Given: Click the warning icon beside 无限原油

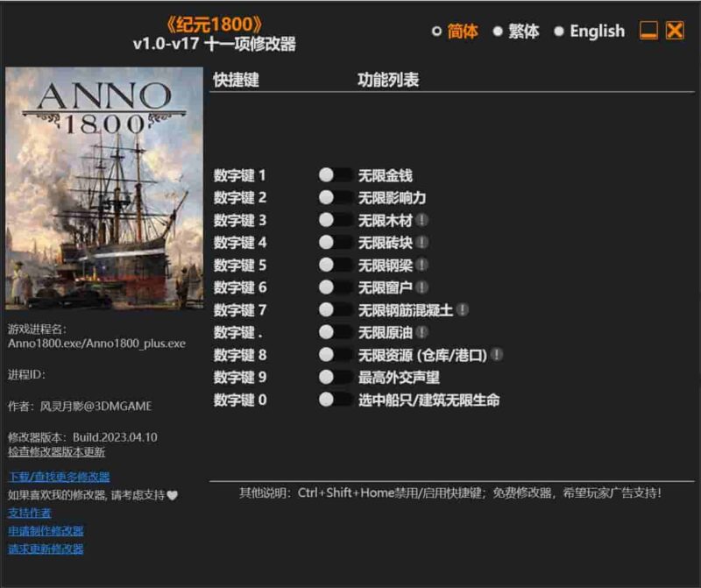Looking at the screenshot, I should click(422, 333).
